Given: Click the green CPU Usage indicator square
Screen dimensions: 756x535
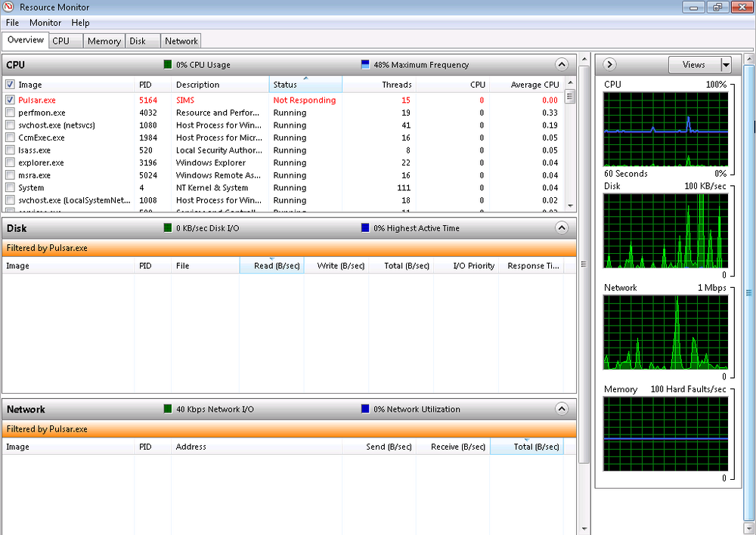Looking at the screenshot, I should click(x=168, y=64).
